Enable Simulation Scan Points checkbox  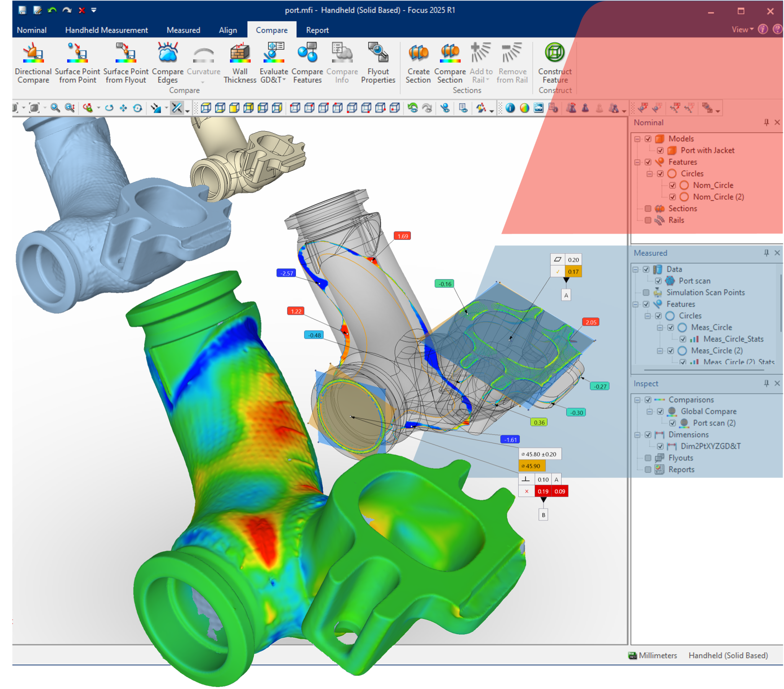(x=646, y=293)
